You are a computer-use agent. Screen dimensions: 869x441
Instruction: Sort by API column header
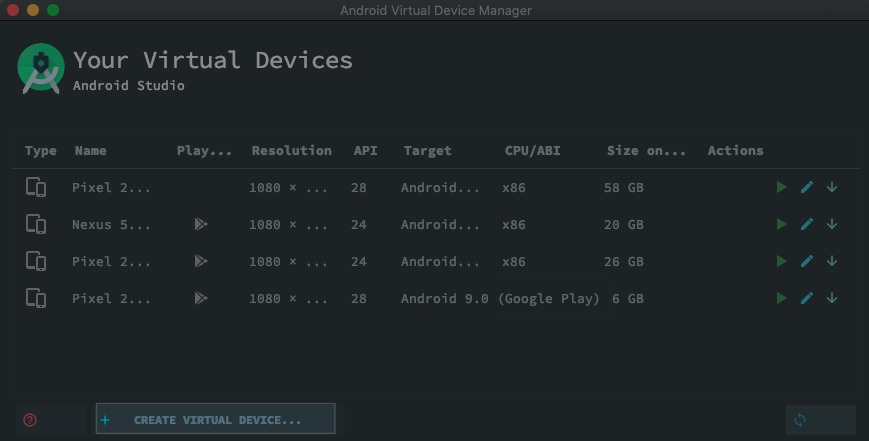[x=365, y=151]
